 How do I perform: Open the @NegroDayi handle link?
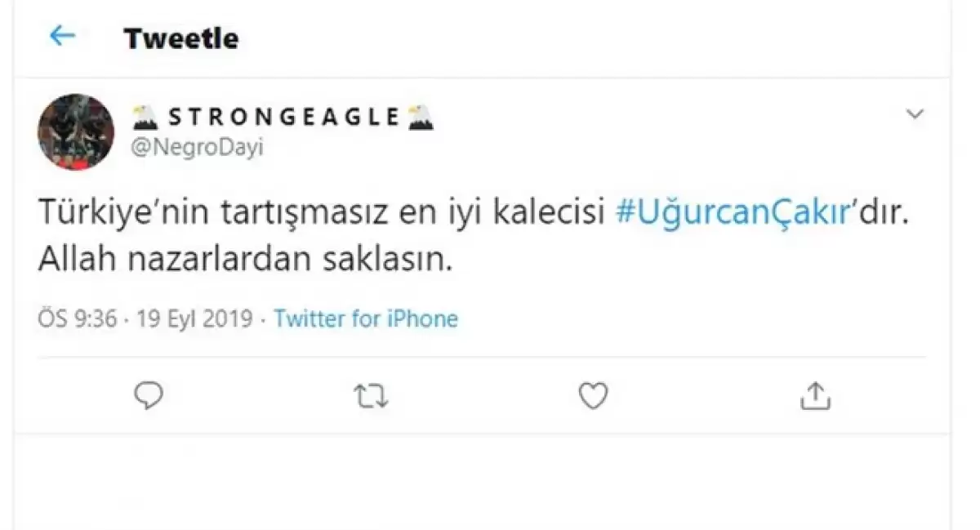(197, 149)
